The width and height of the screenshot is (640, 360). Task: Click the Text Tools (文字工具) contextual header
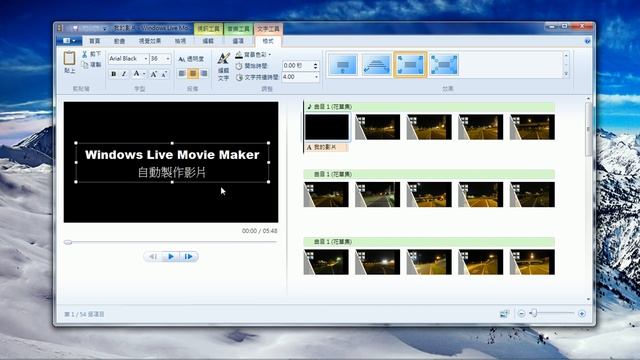point(268,29)
